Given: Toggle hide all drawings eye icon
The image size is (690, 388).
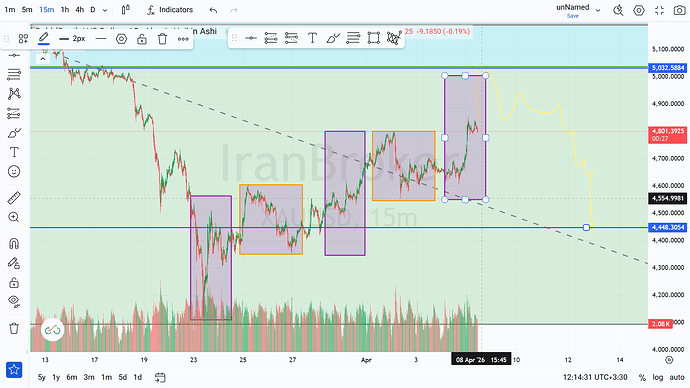Looking at the screenshot, I should click(x=14, y=301).
